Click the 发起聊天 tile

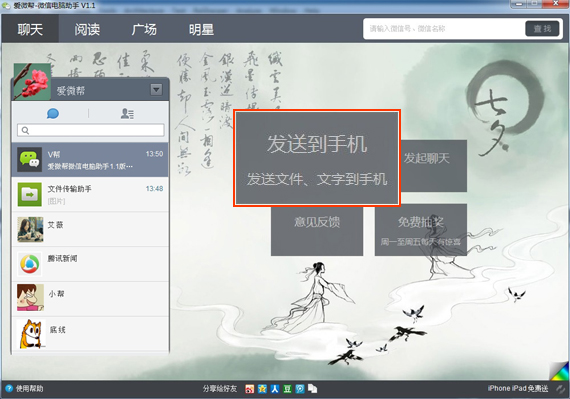[434, 166]
